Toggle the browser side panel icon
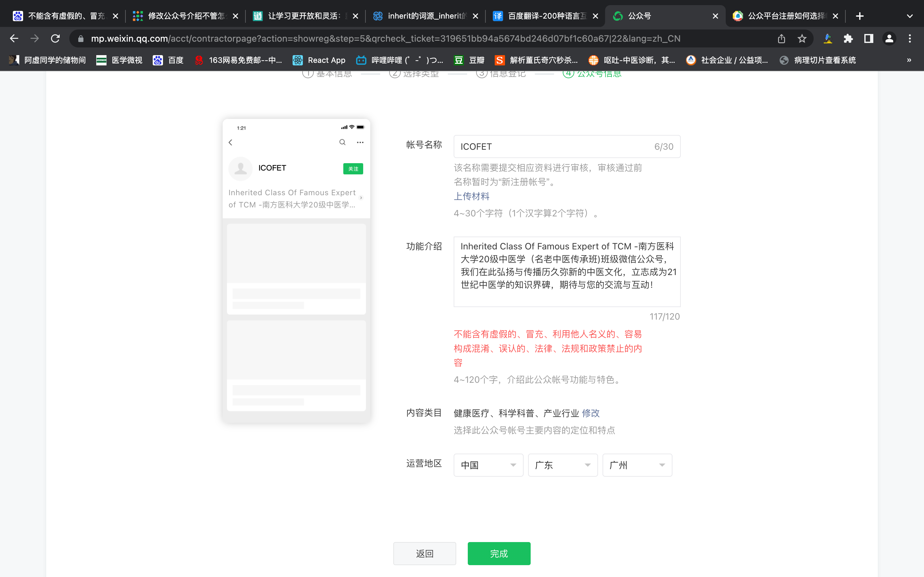 click(x=868, y=38)
